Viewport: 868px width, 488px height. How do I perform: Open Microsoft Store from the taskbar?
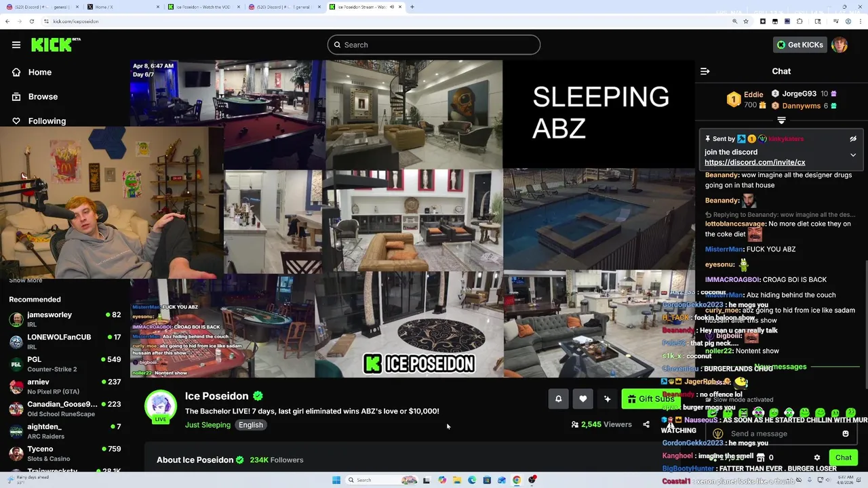487,480
